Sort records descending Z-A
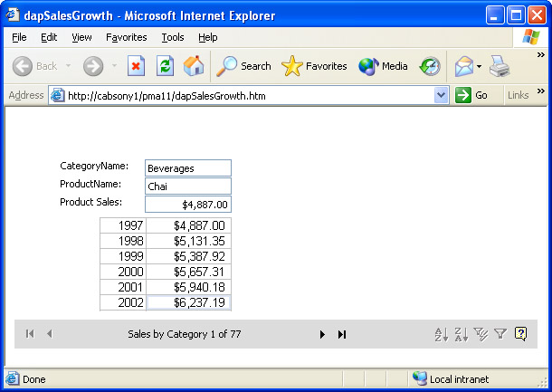The image size is (552, 392). [x=461, y=334]
